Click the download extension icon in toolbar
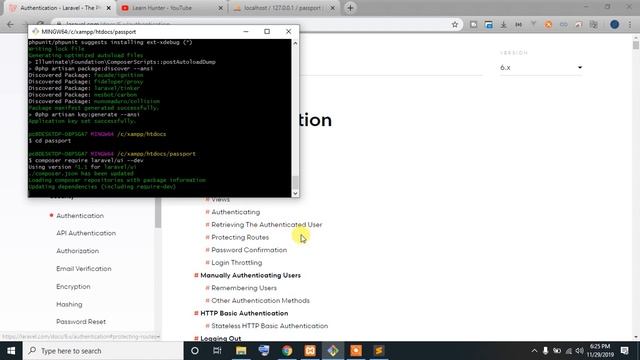Viewport: 640px width, 360px height. [503, 24]
